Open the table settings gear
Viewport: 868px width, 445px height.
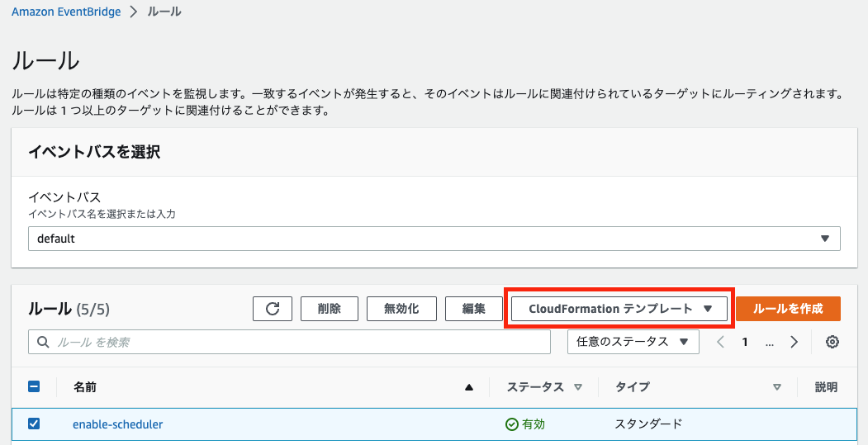click(832, 342)
